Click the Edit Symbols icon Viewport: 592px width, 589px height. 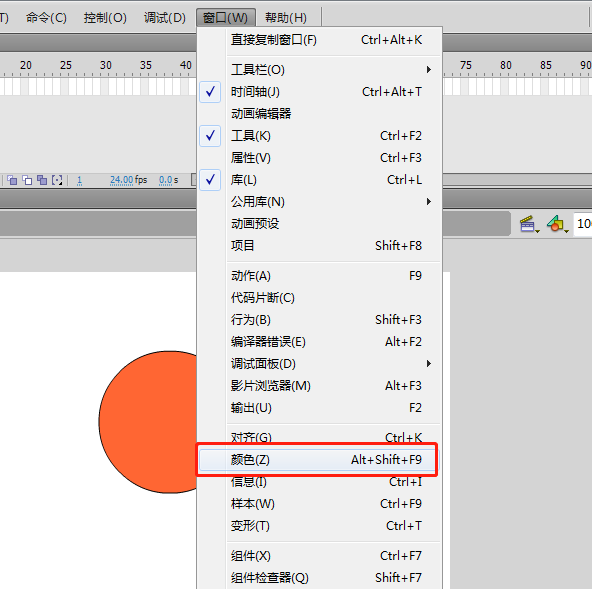(x=557, y=224)
